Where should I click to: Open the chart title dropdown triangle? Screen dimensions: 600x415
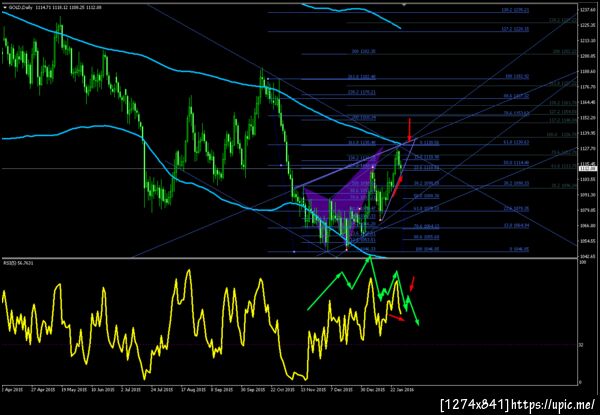coord(4,7)
